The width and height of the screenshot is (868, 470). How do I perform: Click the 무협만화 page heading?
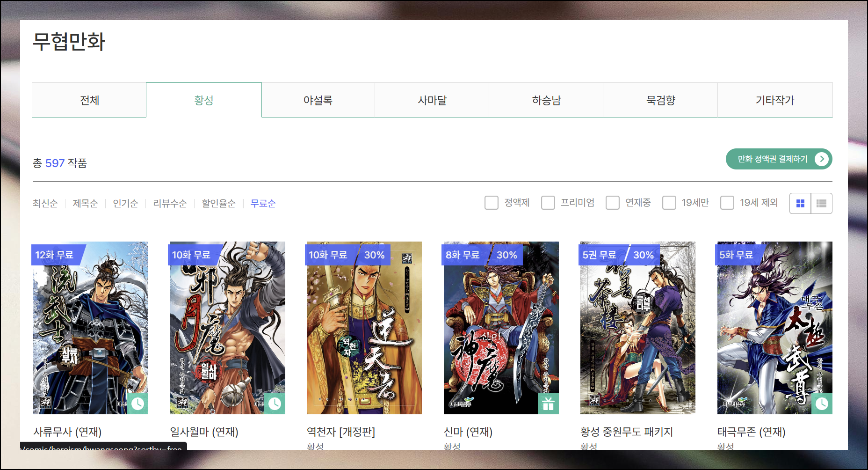tap(69, 42)
